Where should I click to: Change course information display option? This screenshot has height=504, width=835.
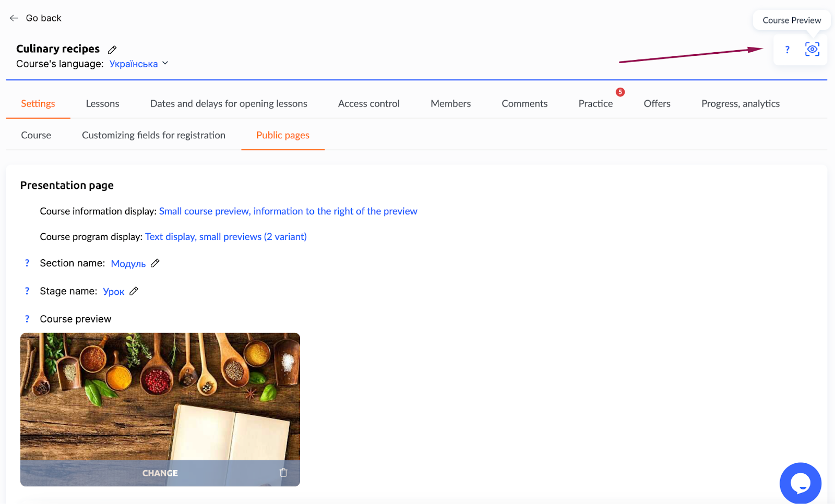point(288,211)
